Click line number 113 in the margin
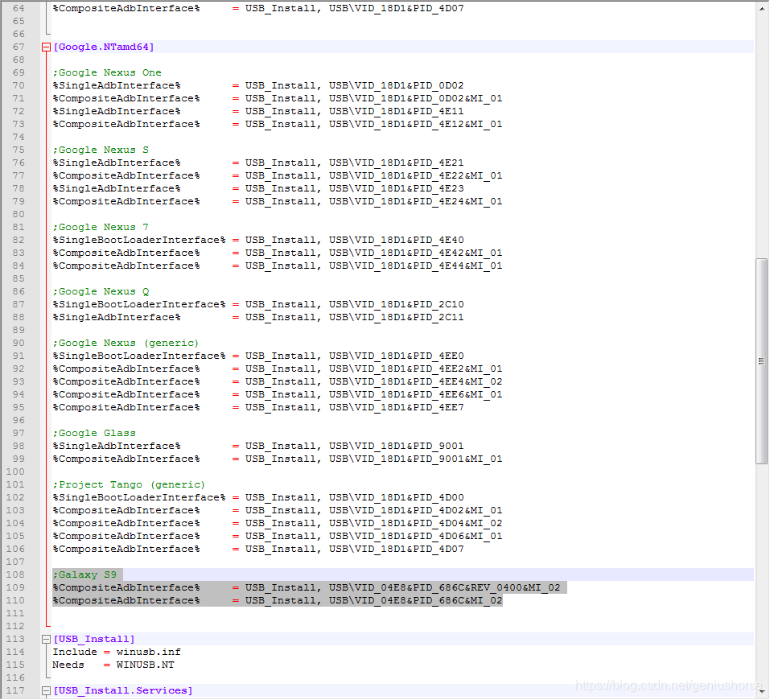This screenshot has height=700, width=770. tap(15, 639)
